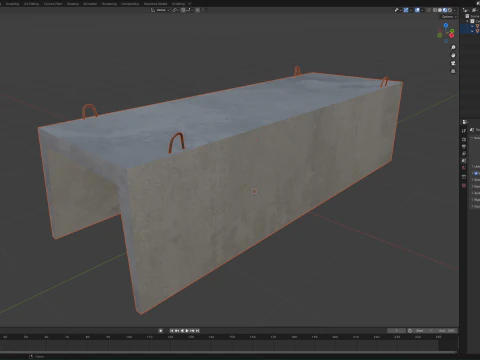Click the End frame field in timeline
Image resolution: width=480 pixels, height=360 pixels.
[446, 331]
